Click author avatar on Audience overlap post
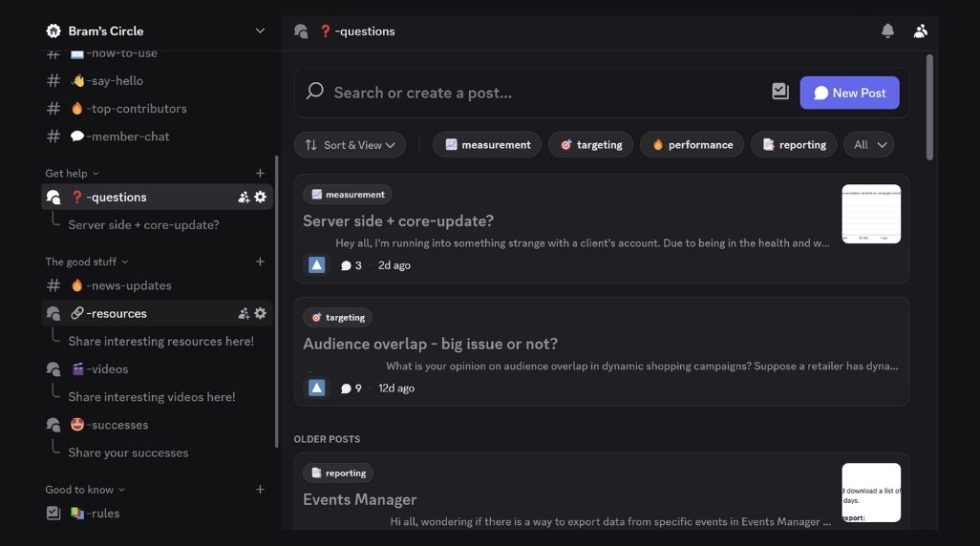This screenshot has width=980, height=546. 317,388
